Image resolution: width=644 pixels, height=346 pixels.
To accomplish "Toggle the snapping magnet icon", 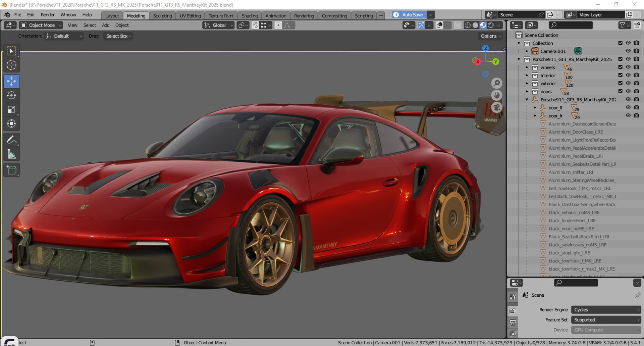I will pyautogui.click(x=255, y=25).
